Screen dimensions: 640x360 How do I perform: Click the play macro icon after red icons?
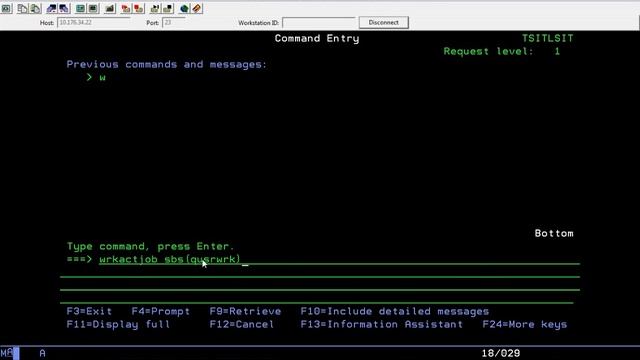(155, 8)
